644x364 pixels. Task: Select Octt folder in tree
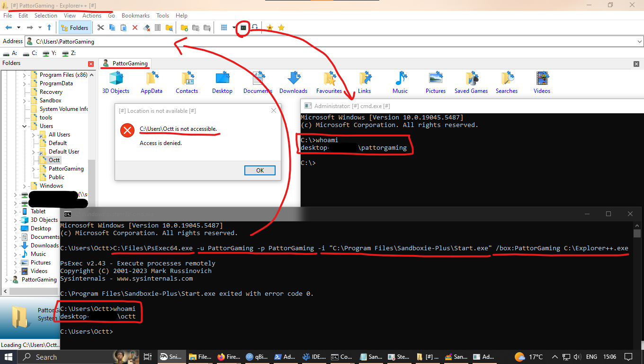tap(54, 160)
